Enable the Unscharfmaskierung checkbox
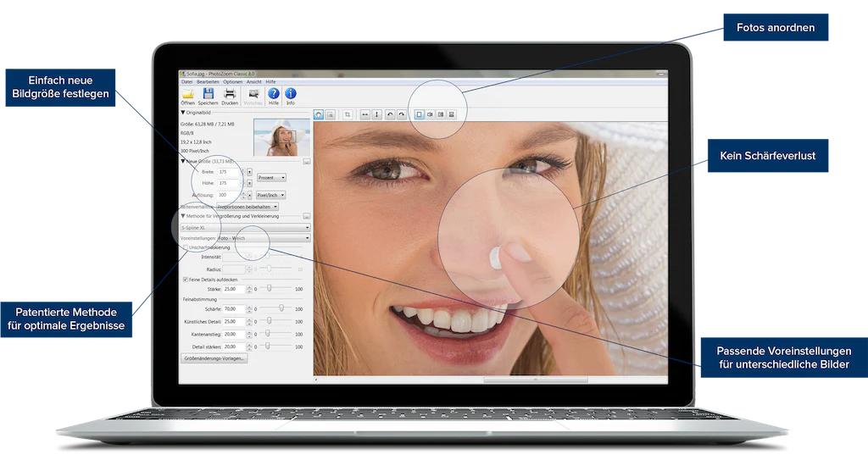868x466 pixels. 186,247
